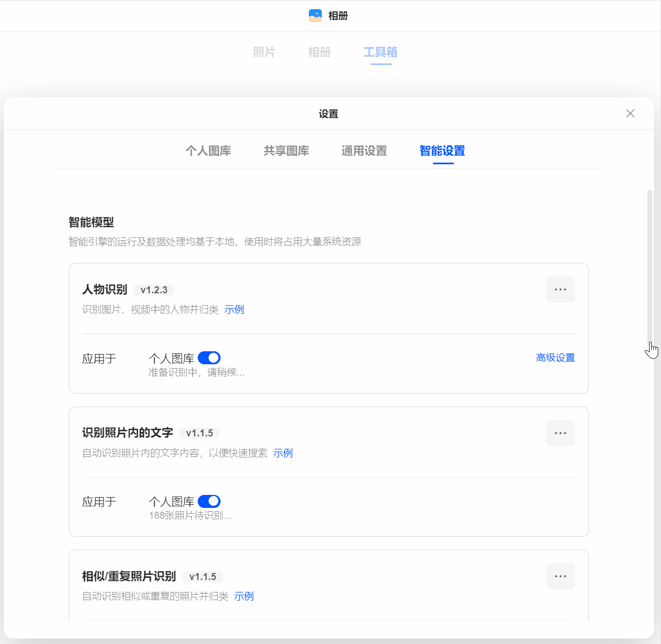Switch to the 个人图库 settings tab

click(209, 151)
